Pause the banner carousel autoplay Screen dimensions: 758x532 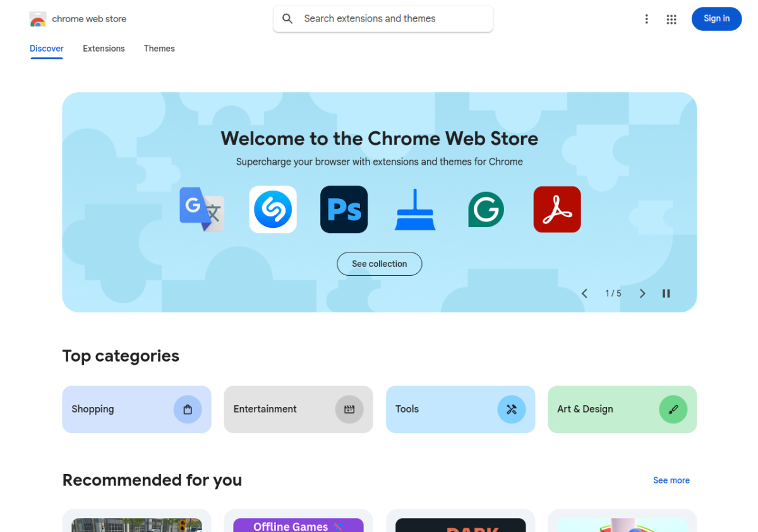pyautogui.click(x=666, y=293)
